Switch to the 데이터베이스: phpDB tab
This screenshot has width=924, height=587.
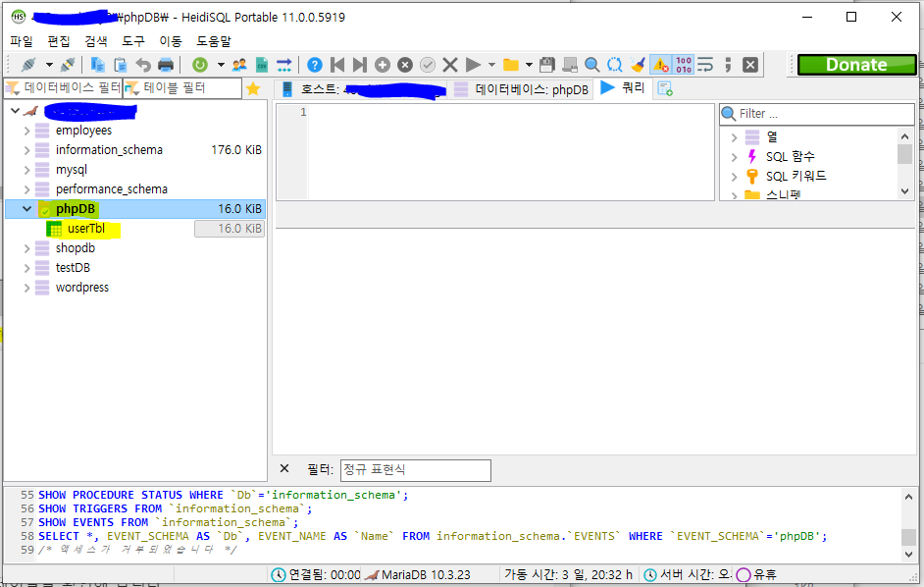coord(522,89)
